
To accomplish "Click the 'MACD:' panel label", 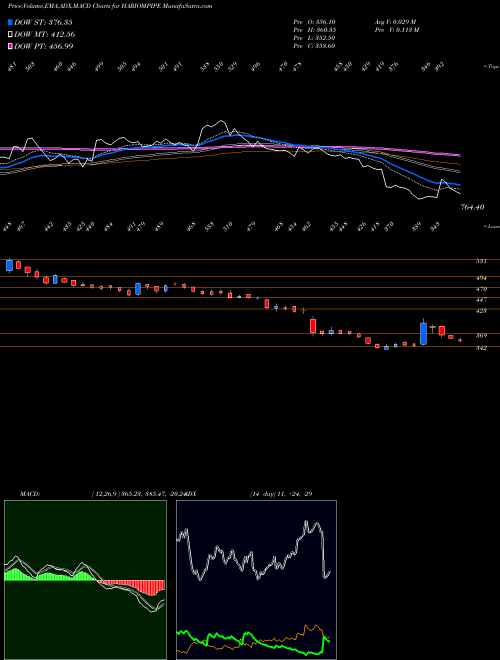I will pyautogui.click(x=30, y=494).
